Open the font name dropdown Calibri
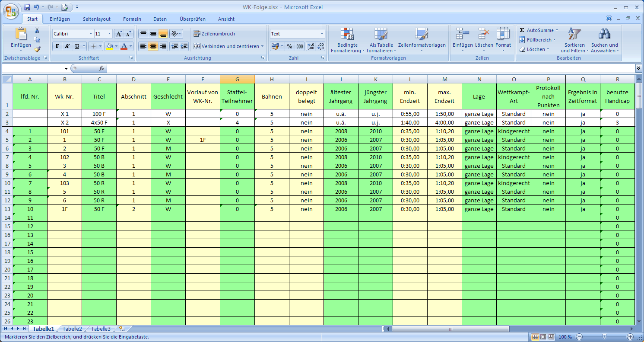Viewport: 644px width, 342px height. point(91,34)
